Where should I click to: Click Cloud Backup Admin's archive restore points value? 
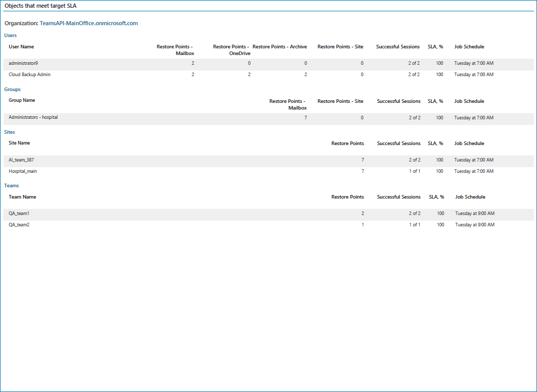point(306,75)
